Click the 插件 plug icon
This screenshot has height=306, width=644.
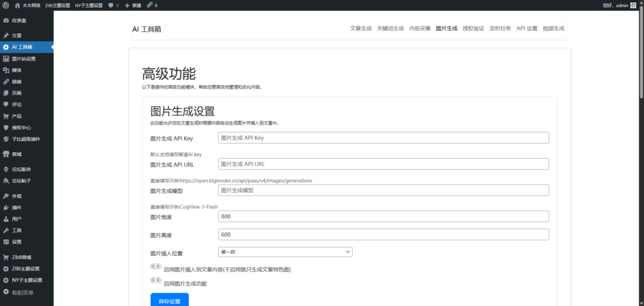6,207
